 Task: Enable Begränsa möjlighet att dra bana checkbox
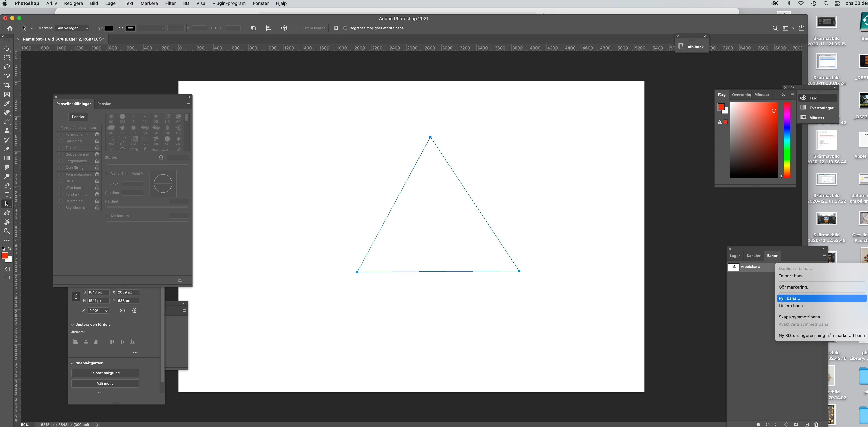(x=345, y=28)
